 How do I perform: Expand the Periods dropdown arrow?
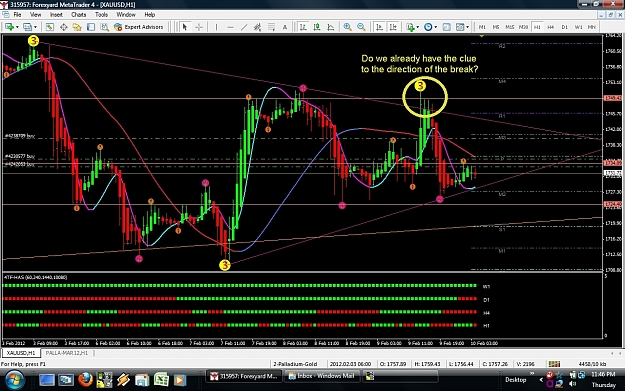[x=436, y=27]
